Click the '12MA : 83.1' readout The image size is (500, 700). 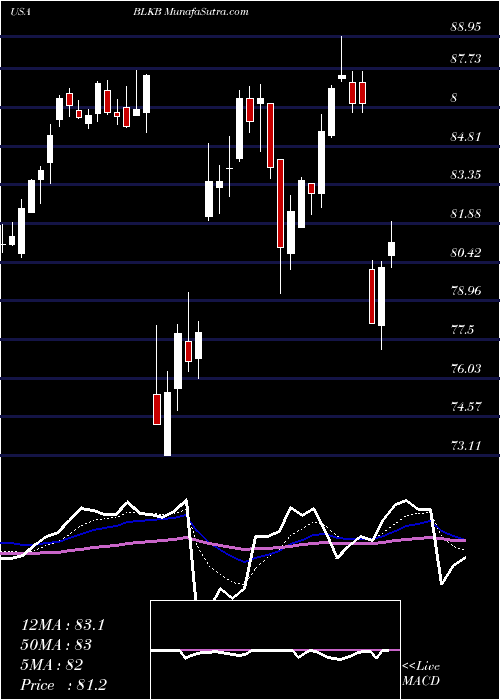[x=63, y=625]
